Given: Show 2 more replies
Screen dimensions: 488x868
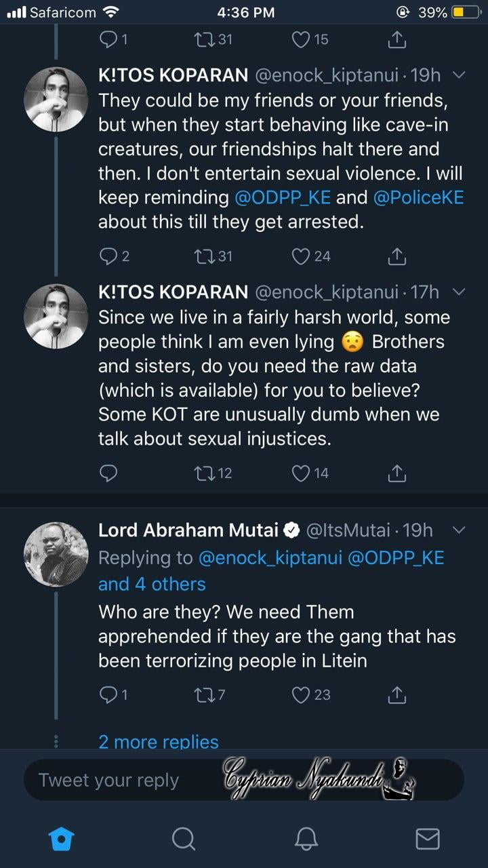Looking at the screenshot, I should point(159,741).
